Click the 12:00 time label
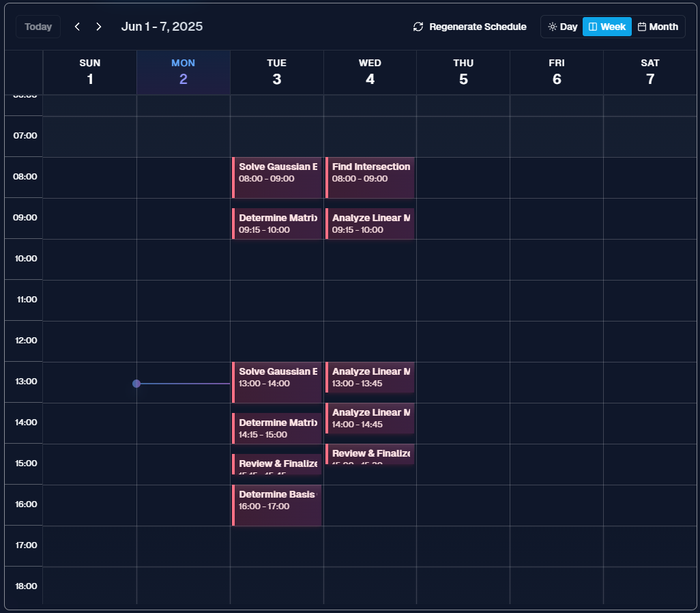The image size is (700, 613). click(26, 341)
